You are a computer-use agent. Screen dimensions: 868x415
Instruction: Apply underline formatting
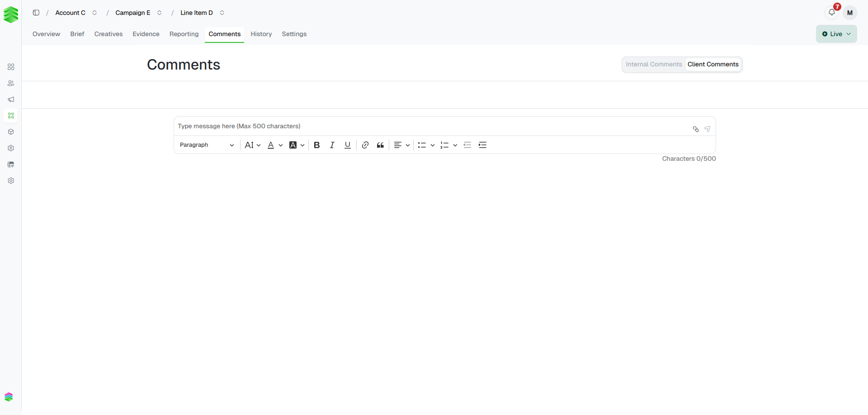(347, 145)
